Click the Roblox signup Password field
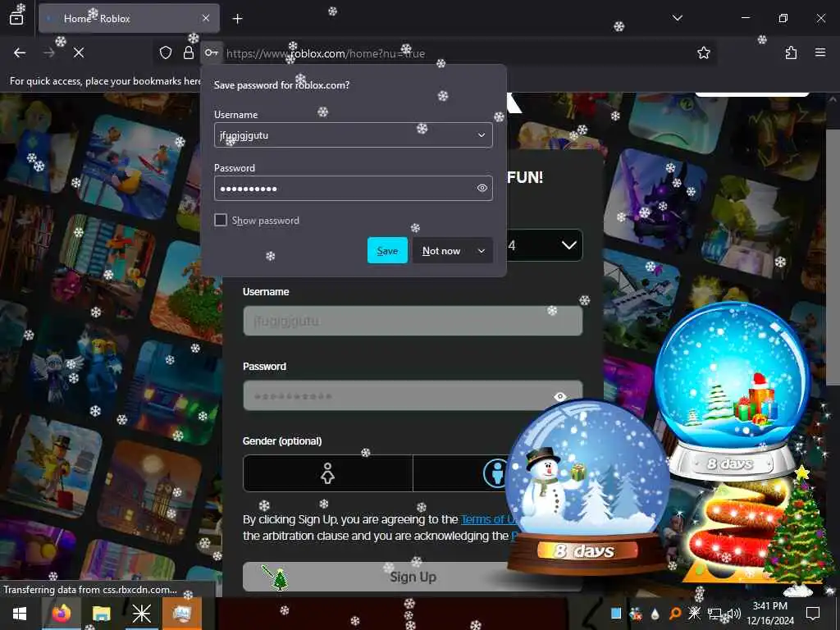The height and width of the screenshot is (630, 840). tap(413, 396)
